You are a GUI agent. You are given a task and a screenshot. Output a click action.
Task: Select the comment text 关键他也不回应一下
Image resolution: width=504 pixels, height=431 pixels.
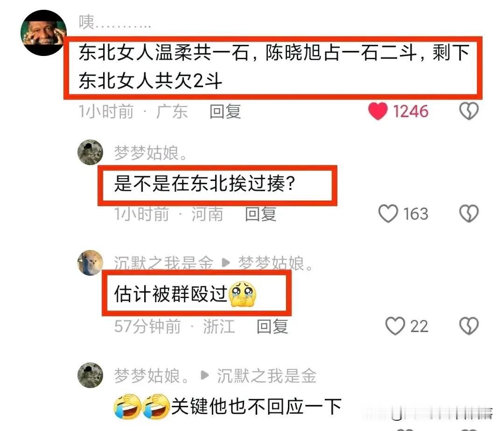pyautogui.click(x=256, y=407)
